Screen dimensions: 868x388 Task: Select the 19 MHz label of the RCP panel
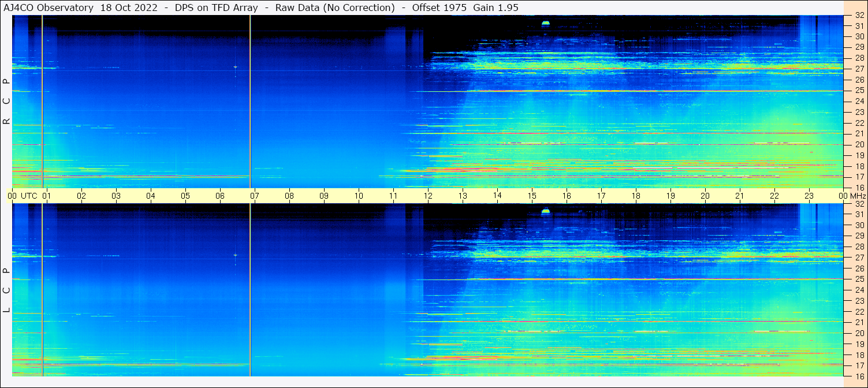[x=859, y=155]
